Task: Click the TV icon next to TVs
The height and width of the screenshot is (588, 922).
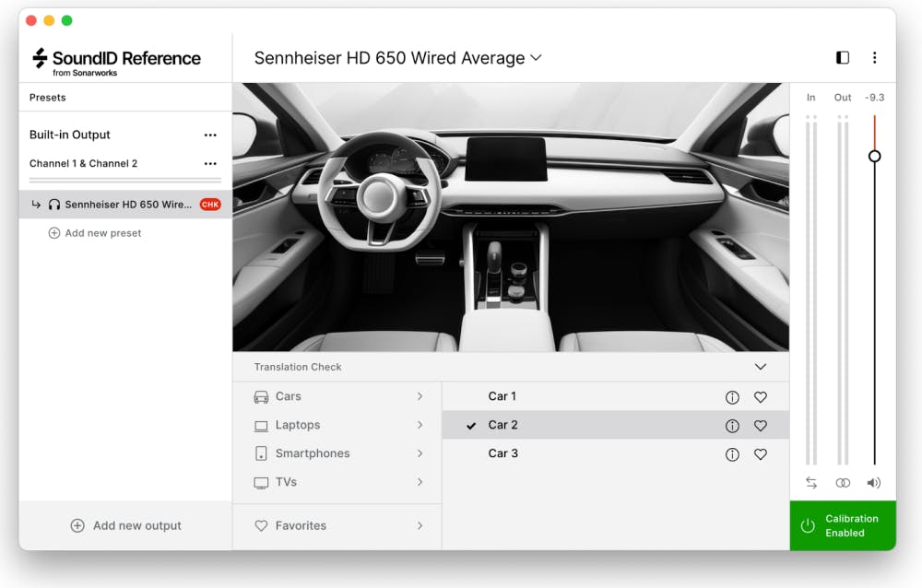Action: click(x=261, y=483)
